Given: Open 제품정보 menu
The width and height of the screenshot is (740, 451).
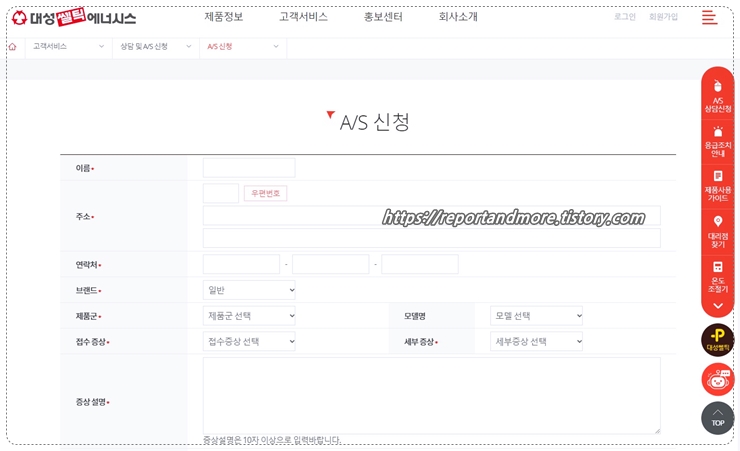Looking at the screenshot, I should pyautogui.click(x=224, y=17).
